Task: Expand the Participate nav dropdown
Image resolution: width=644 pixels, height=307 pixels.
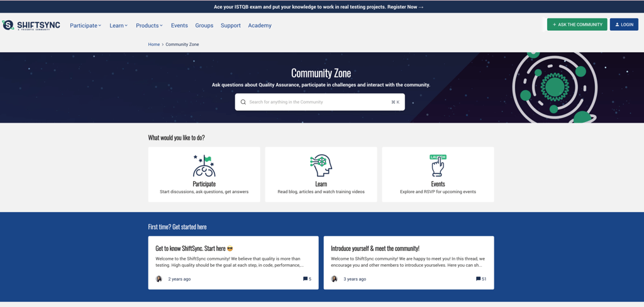Action: pos(86,26)
